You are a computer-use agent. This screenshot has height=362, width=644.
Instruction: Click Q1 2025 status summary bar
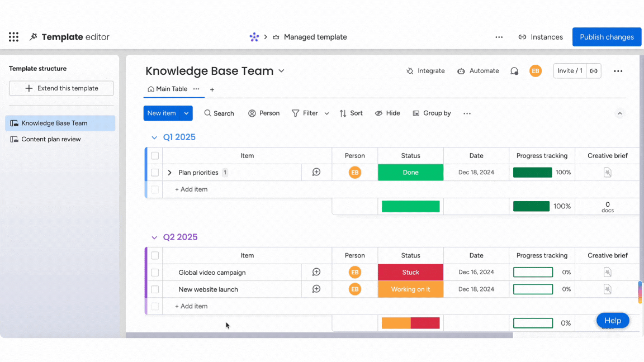pos(411,207)
